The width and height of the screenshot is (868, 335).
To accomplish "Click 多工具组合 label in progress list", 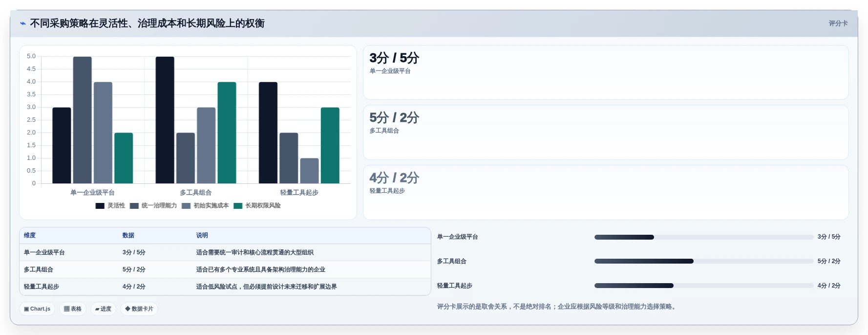I will click(452, 261).
